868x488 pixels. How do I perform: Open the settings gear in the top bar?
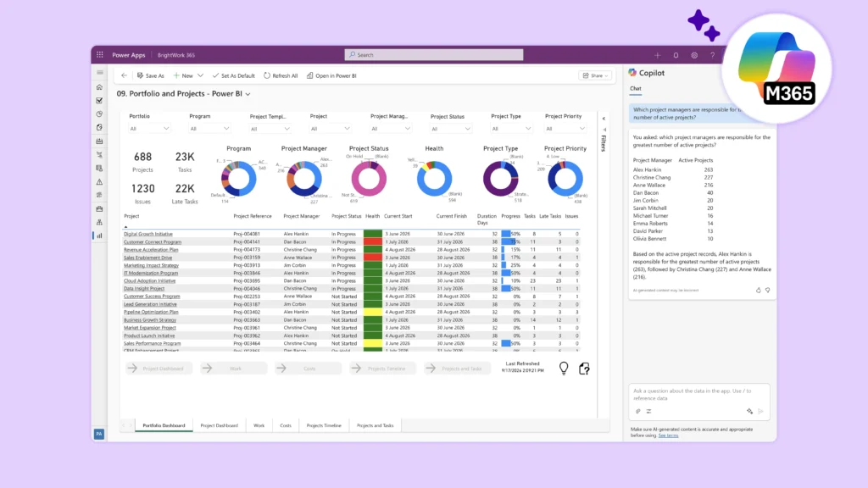(x=694, y=55)
